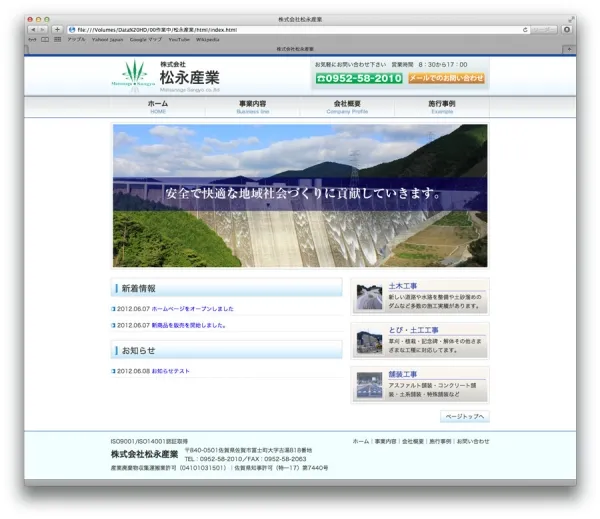Open the ホーム HOME nav item
Viewport: 600px width, 519px height.
[158, 107]
